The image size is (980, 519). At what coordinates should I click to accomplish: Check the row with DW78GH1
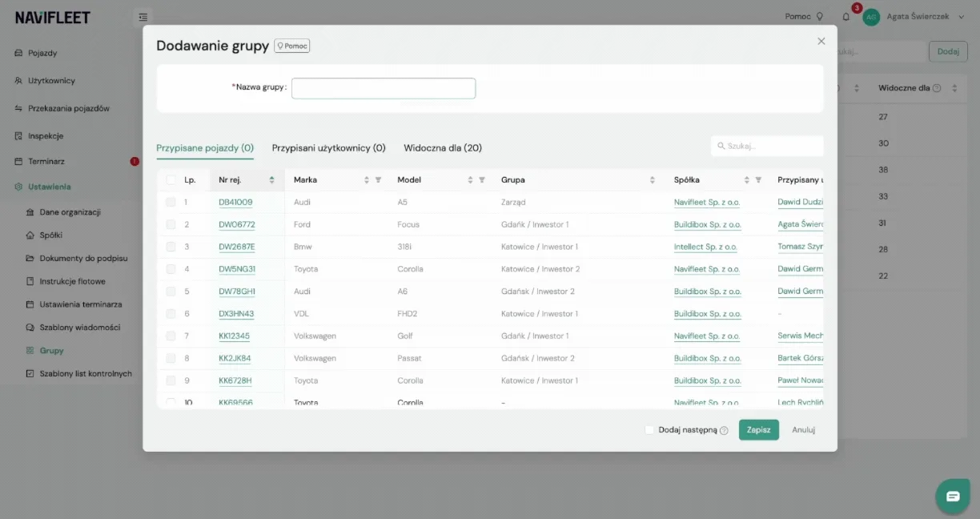pyautogui.click(x=171, y=292)
